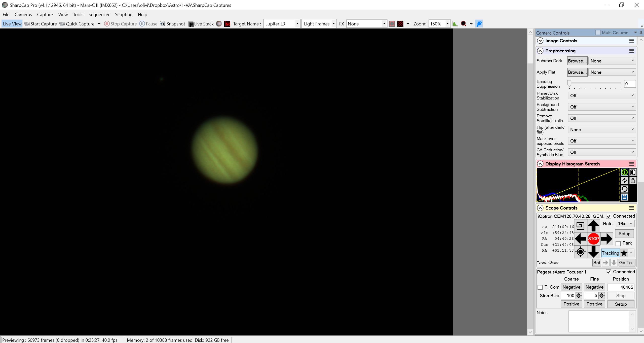This screenshot has height=343, width=644.
Task: Click the crosshair center-target icon
Action: point(580,252)
